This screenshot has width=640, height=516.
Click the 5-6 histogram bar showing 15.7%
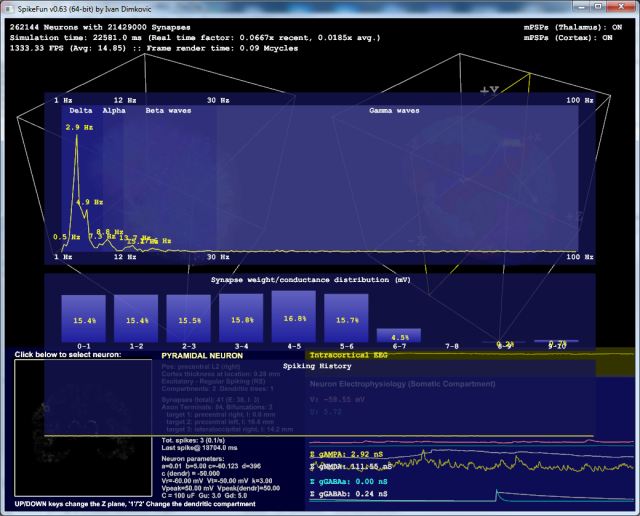347,318
